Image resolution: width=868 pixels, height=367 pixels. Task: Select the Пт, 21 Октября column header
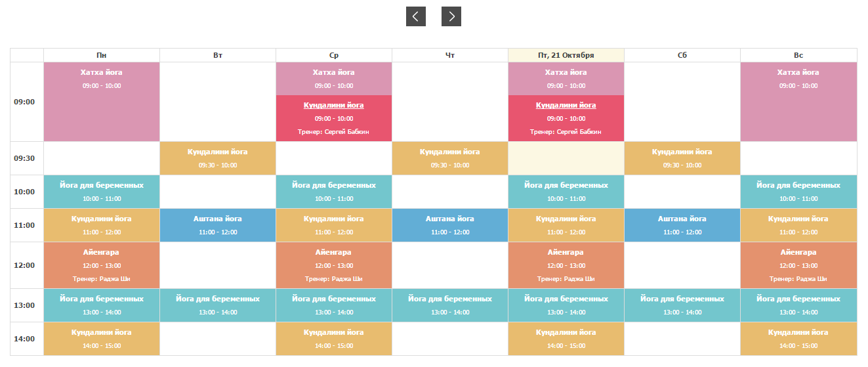click(x=566, y=55)
